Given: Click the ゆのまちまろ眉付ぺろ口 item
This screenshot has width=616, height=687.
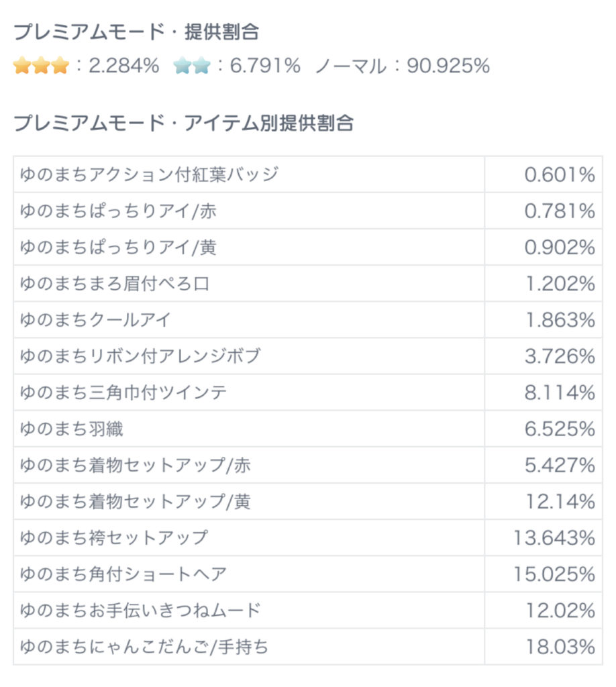Looking at the screenshot, I should coord(115,284).
